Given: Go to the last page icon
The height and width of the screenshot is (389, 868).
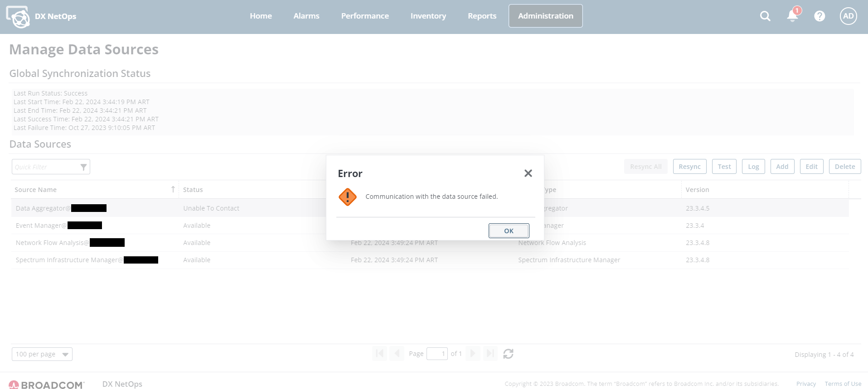Looking at the screenshot, I should pos(490,354).
